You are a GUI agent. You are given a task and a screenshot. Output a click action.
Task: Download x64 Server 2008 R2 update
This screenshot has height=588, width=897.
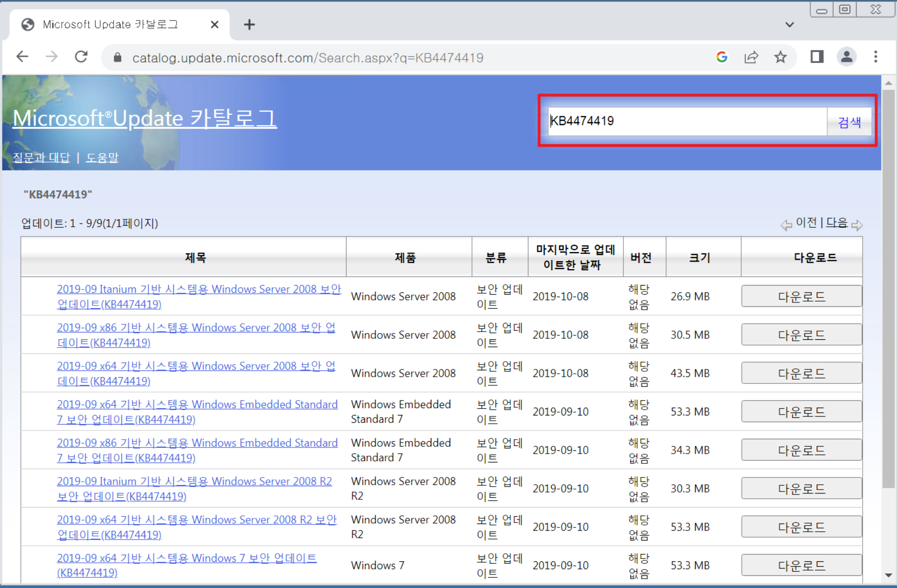pyautogui.click(x=801, y=527)
